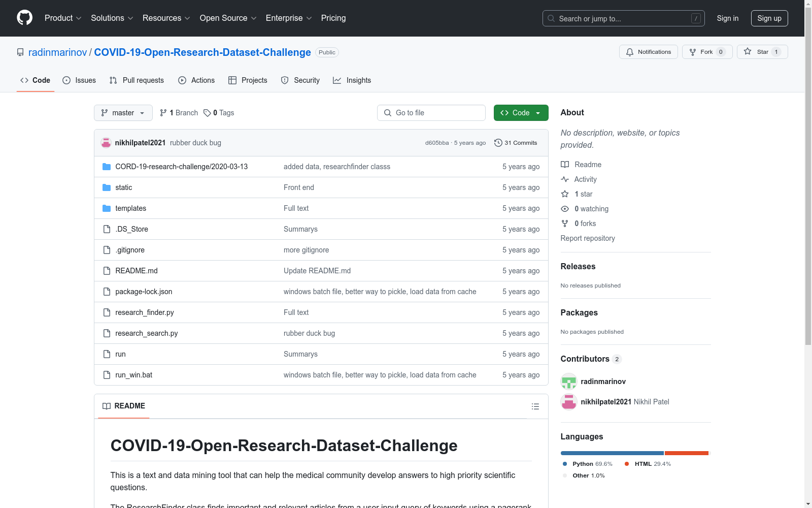Open the master branch dropdown

(x=123, y=113)
